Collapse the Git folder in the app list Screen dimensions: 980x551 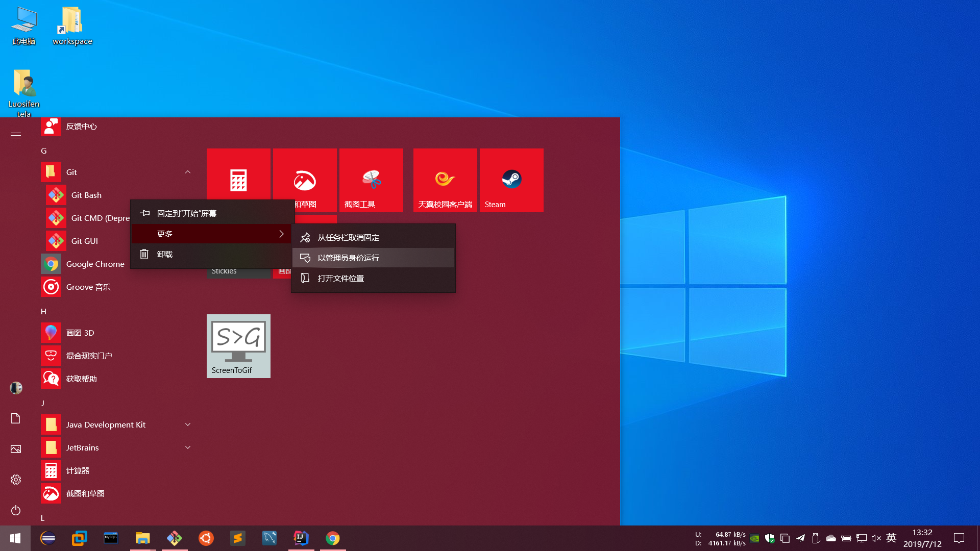[x=188, y=172]
